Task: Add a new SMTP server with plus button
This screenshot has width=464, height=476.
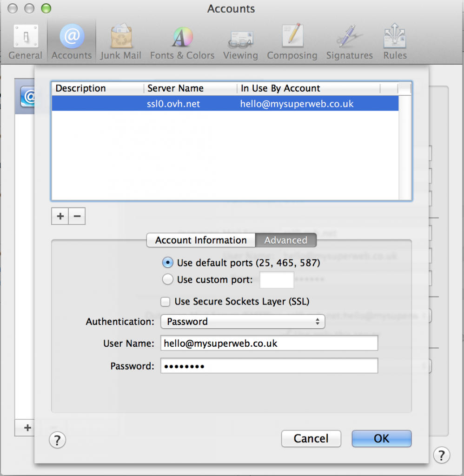Action: [60, 216]
